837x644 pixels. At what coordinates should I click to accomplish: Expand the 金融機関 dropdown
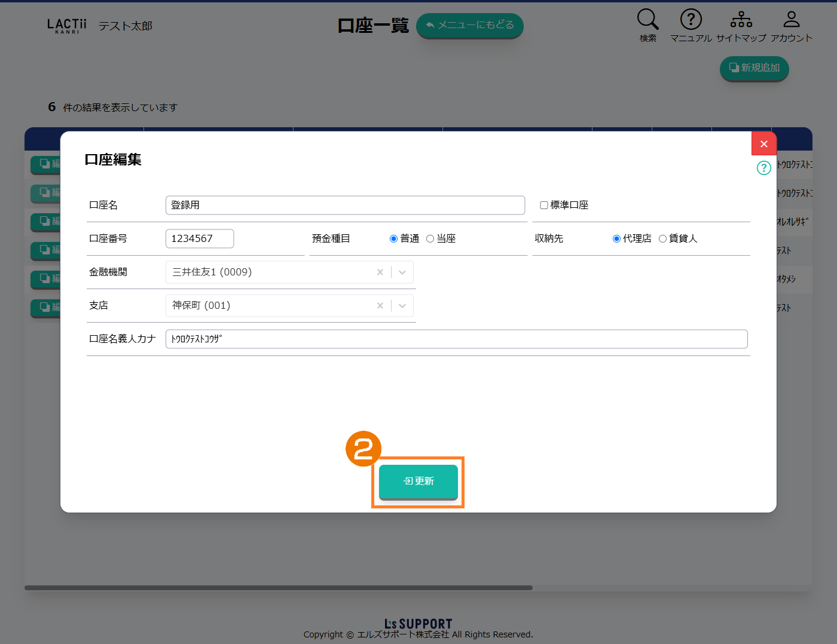(402, 272)
